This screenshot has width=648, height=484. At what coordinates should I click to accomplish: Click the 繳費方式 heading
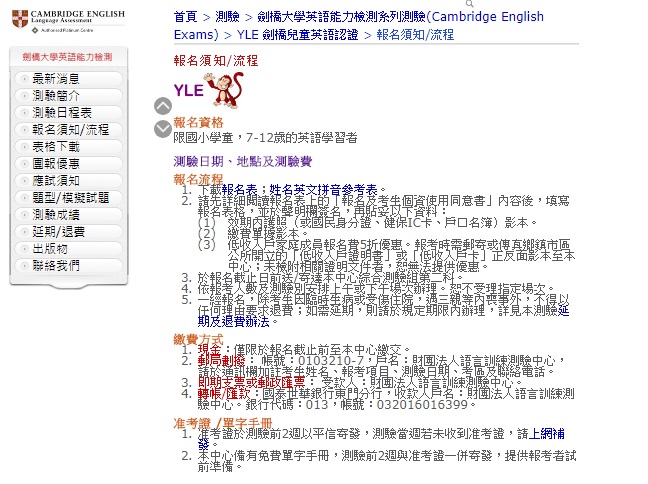pos(198,339)
